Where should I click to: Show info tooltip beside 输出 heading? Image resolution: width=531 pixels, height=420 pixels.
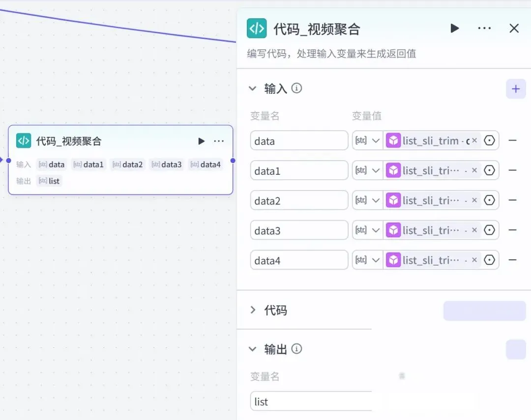click(x=296, y=349)
